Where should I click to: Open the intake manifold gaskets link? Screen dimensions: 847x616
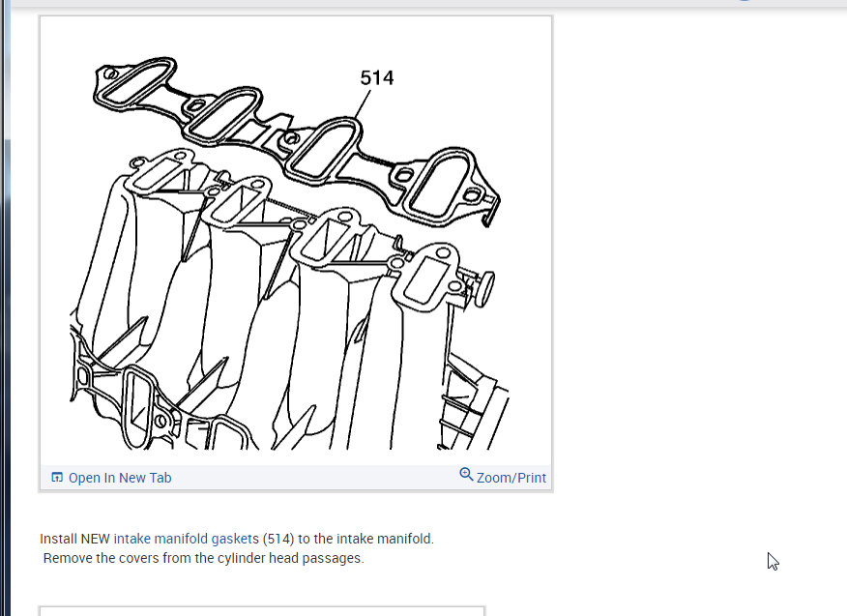(x=185, y=539)
